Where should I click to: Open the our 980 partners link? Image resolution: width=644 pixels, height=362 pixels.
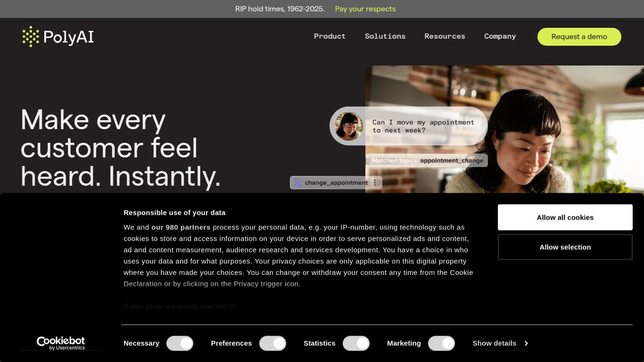181,227
